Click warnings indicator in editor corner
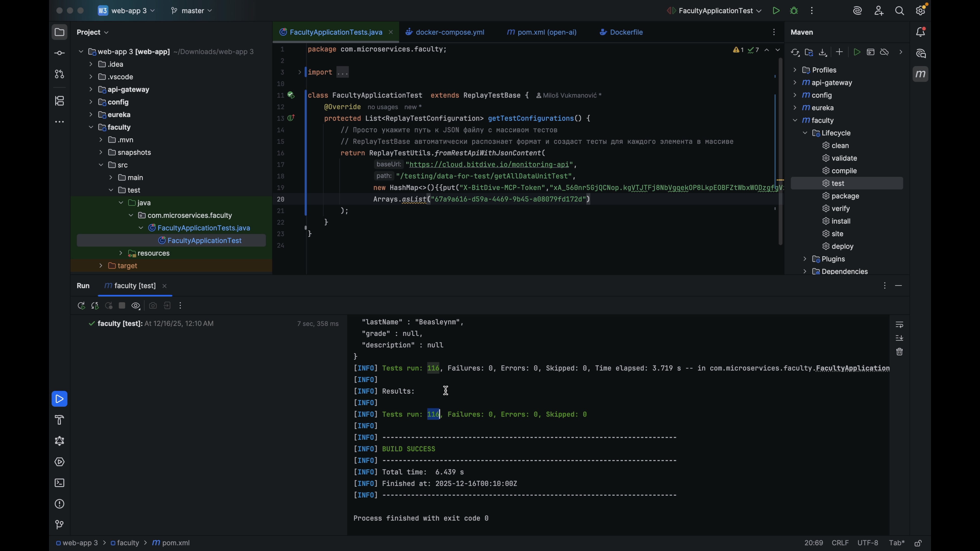 [738, 50]
